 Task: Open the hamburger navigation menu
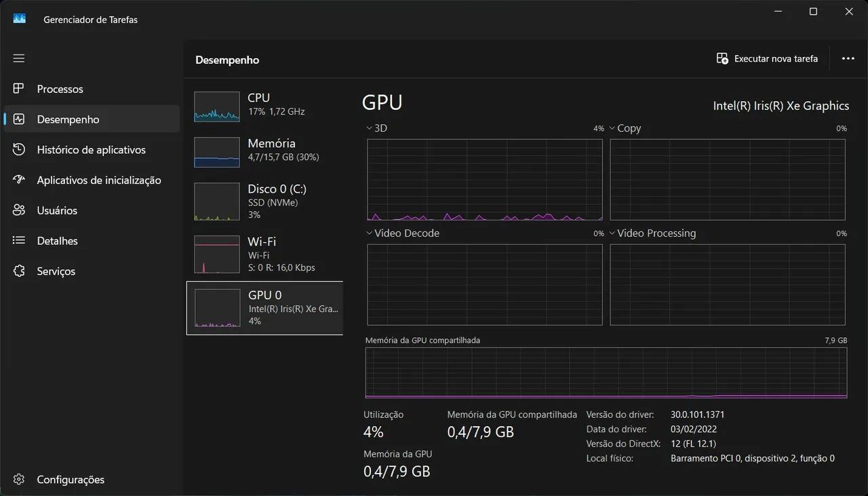(19, 58)
